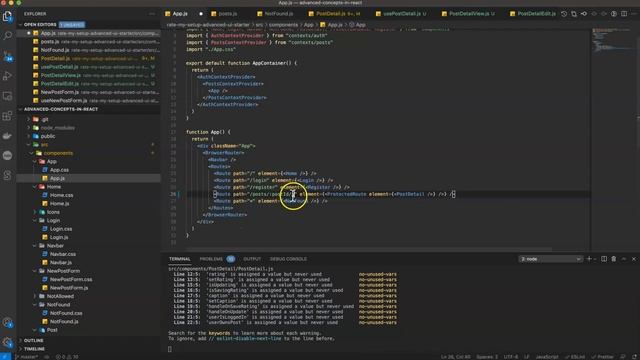Click the open changes icon in editor toolbar

click(x=574, y=14)
